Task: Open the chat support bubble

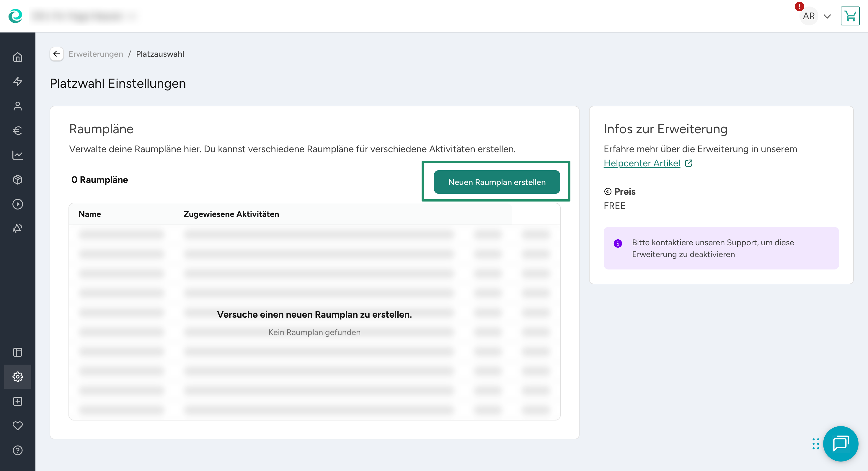Action: 840,444
